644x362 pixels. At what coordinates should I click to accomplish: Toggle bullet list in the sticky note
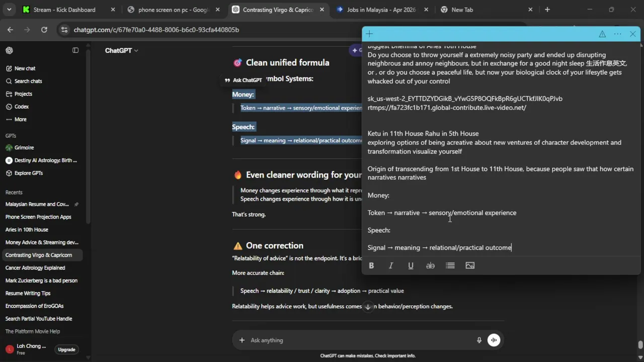(450, 265)
